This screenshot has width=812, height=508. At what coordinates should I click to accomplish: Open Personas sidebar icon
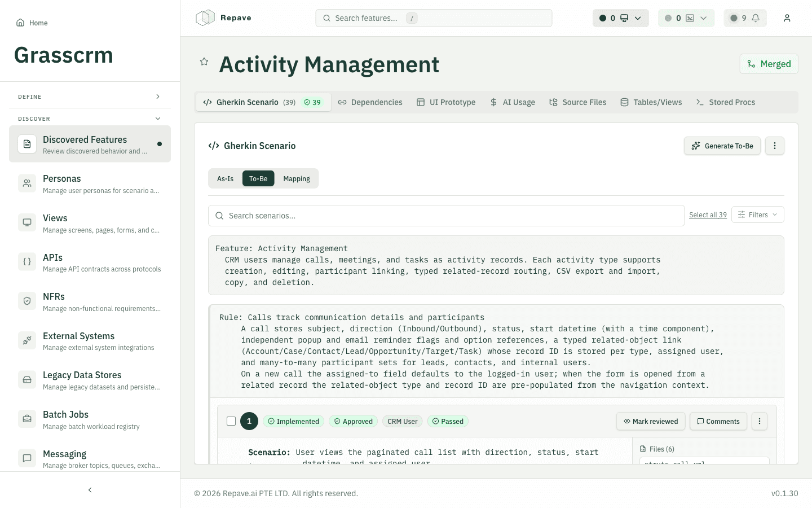pyautogui.click(x=27, y=183)
